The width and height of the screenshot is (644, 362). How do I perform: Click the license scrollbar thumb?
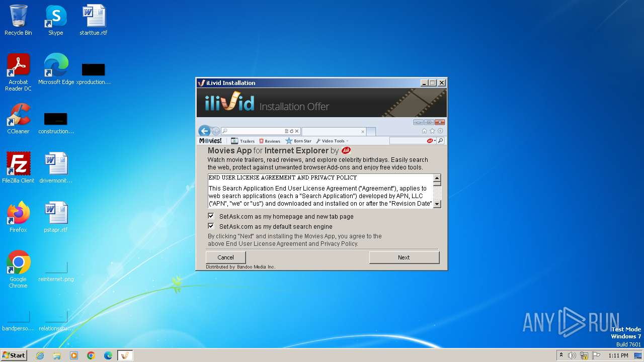(x=437, y=184)
